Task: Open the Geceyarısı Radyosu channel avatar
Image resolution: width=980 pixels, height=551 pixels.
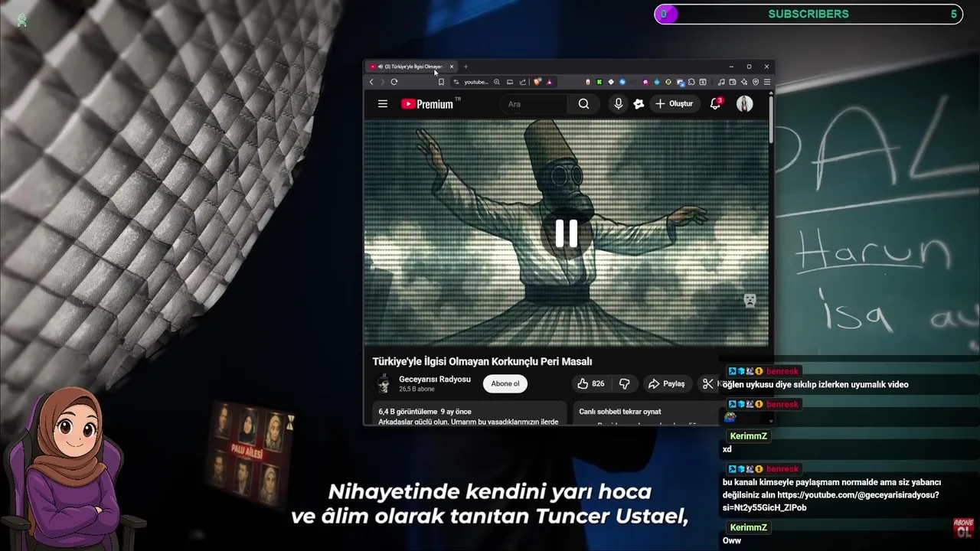Action: point(384,383)
